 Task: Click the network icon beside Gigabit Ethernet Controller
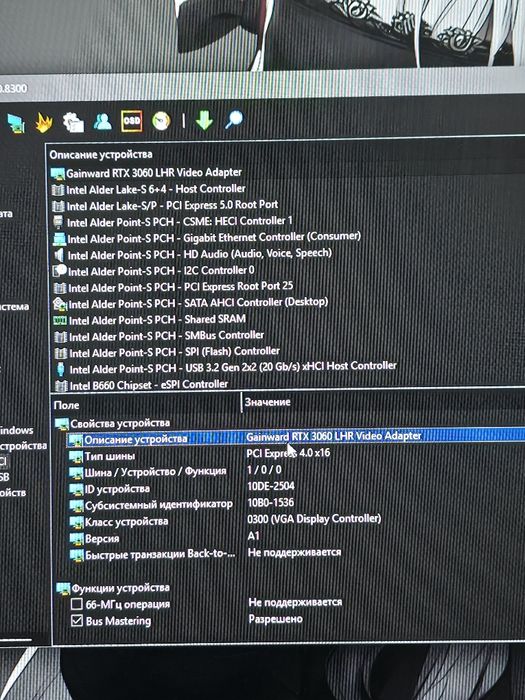(x=59, y=239)
